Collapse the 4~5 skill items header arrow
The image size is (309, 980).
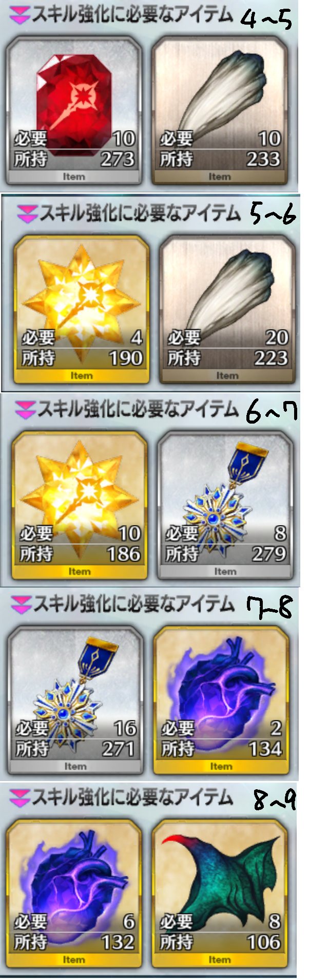[20, 16]
